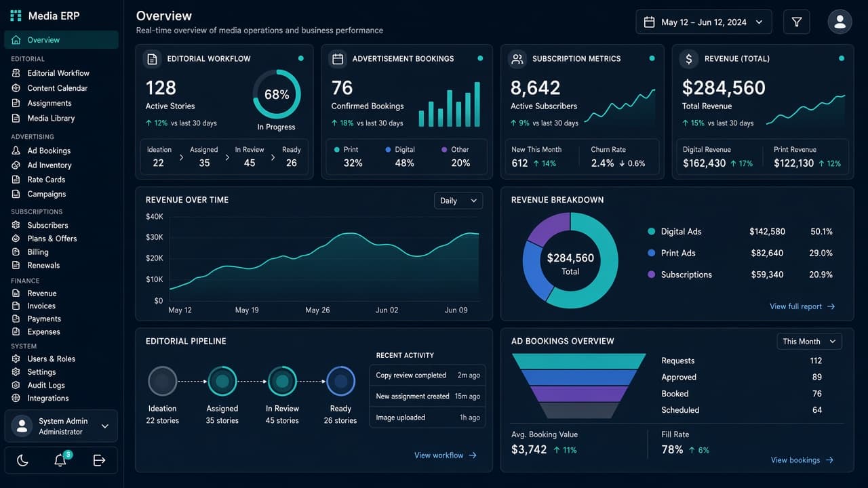Click chevron between Assigned and In Review counts
Image resolution: width=868 pixels, height=488 pixels.
coord(226,157)
